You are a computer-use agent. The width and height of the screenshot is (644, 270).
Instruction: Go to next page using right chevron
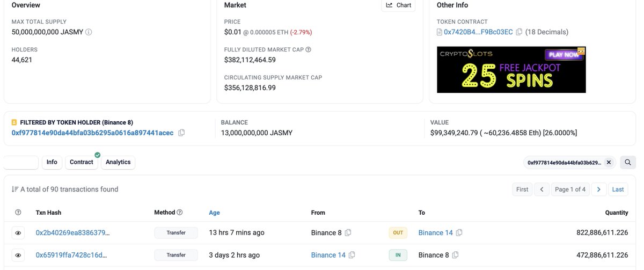[x=599, y=189]
